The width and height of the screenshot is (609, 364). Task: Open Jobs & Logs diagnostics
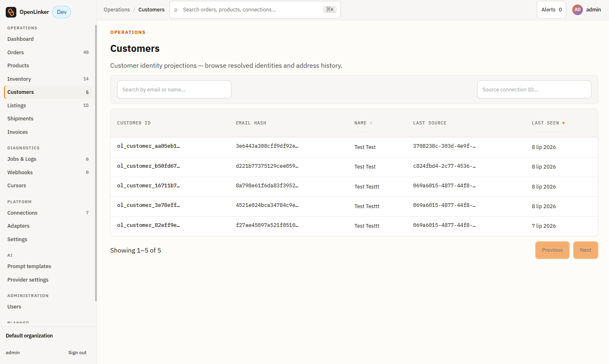coord(48,159)
